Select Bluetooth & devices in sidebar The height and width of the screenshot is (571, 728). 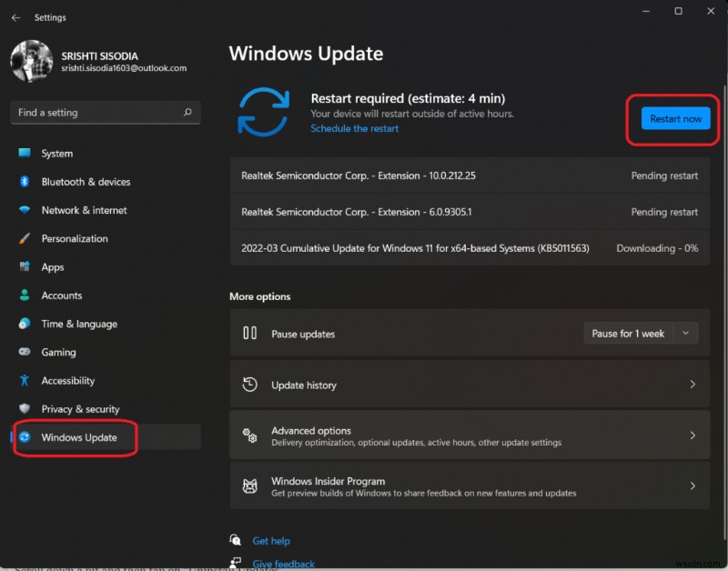click(88, 182)
